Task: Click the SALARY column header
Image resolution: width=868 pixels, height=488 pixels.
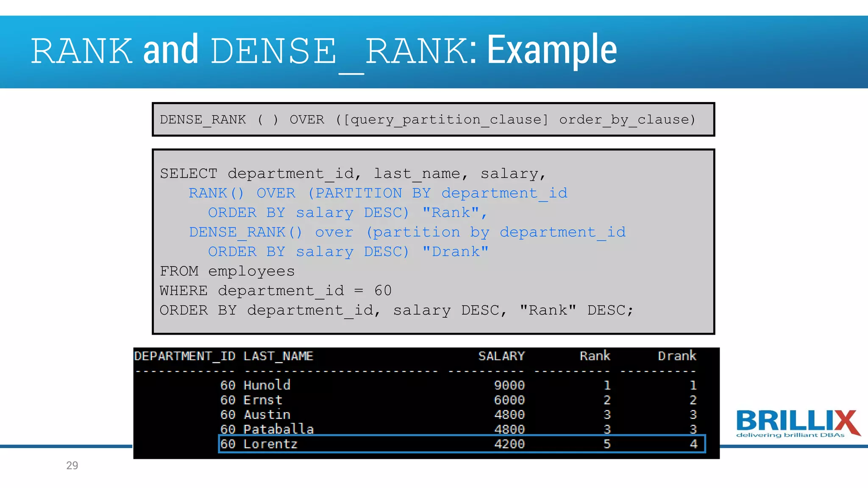Action: [x=501, y=356]
